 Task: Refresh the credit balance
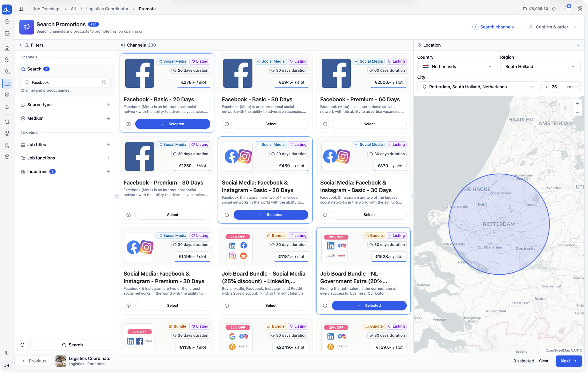point(554,9)
